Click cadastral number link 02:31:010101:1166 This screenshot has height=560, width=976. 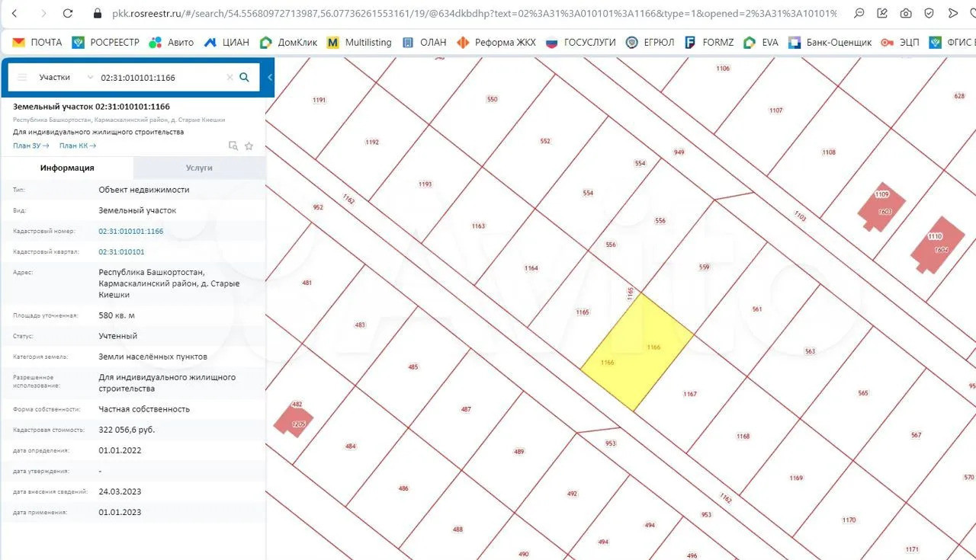130,231
